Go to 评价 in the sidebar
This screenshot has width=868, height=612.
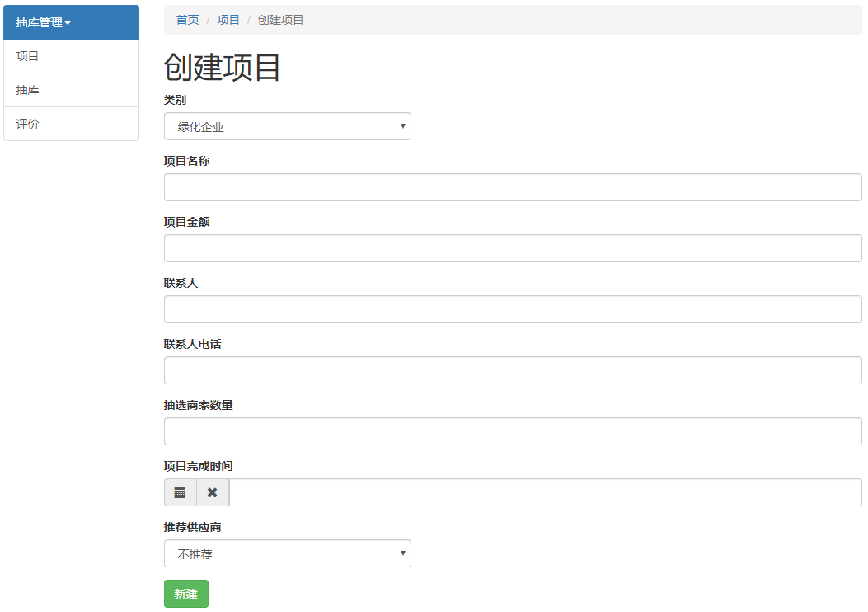pos(28,124)
